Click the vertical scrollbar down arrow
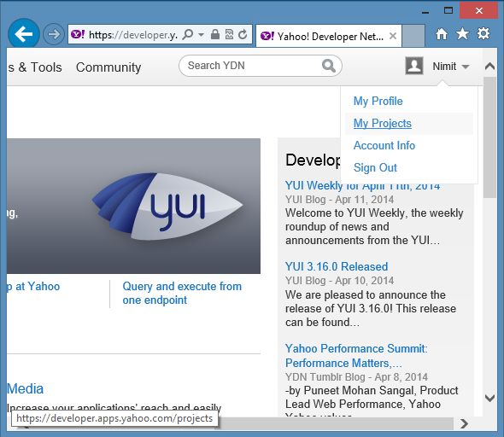Viewport: 504px width, 437px height. click(489, 398)
